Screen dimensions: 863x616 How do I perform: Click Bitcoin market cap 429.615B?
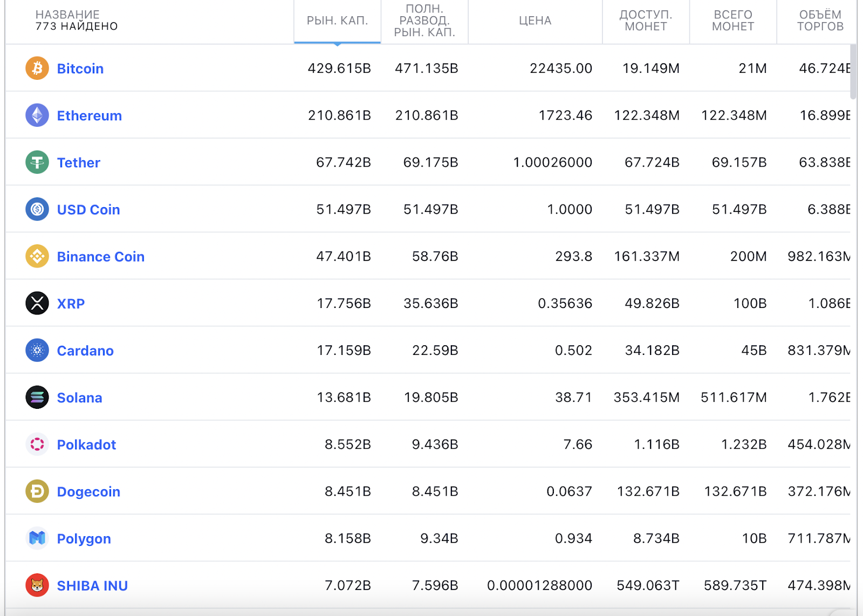click(339, 69)
